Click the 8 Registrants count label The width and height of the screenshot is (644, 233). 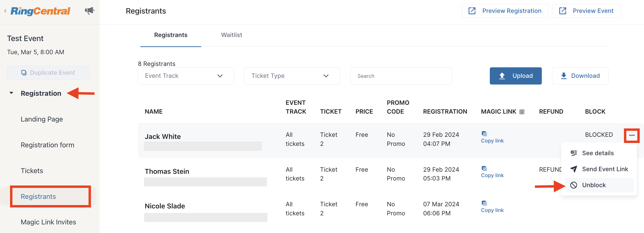point(157,64)
